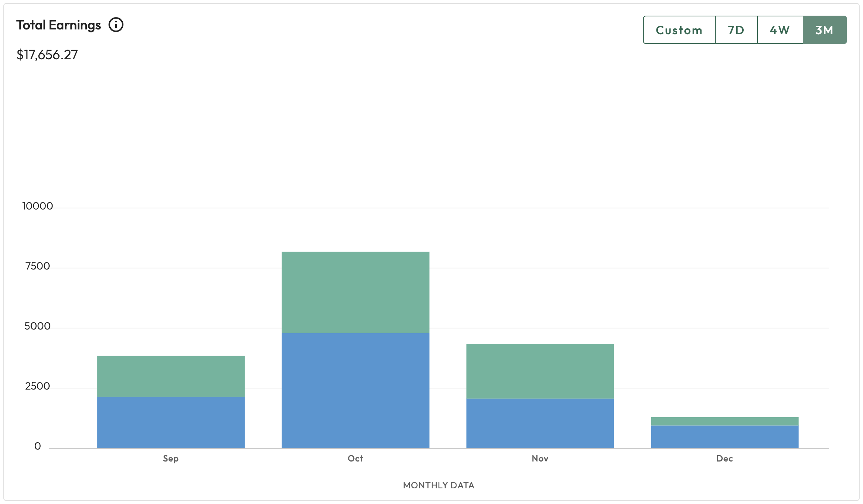Click the Dec axis label
Screen dimensions: 863x504
[x=725, y=459]
